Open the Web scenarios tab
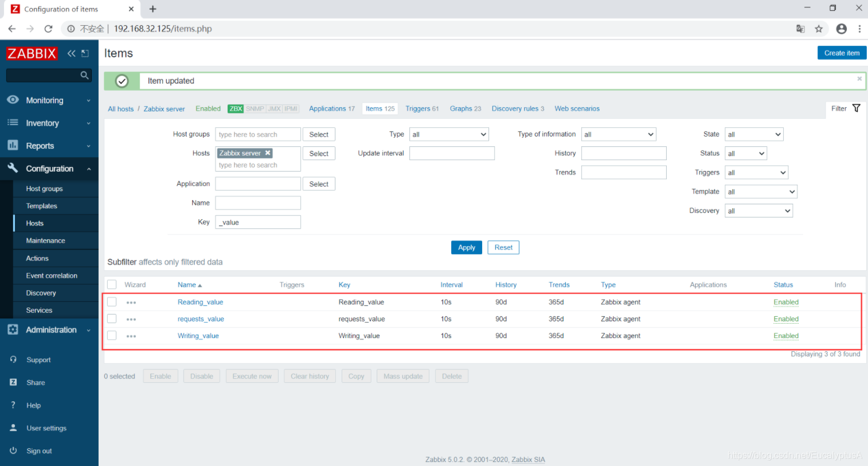The width and height of the screenshot is (868, 466). [x=577, y=108]
